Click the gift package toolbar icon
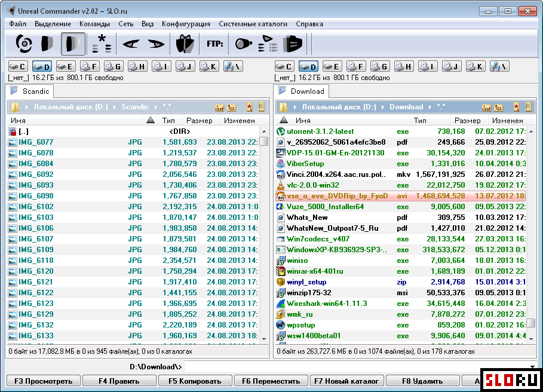Image resolution: width=543 pixels, height=392 pixels. tap(185, 44)
